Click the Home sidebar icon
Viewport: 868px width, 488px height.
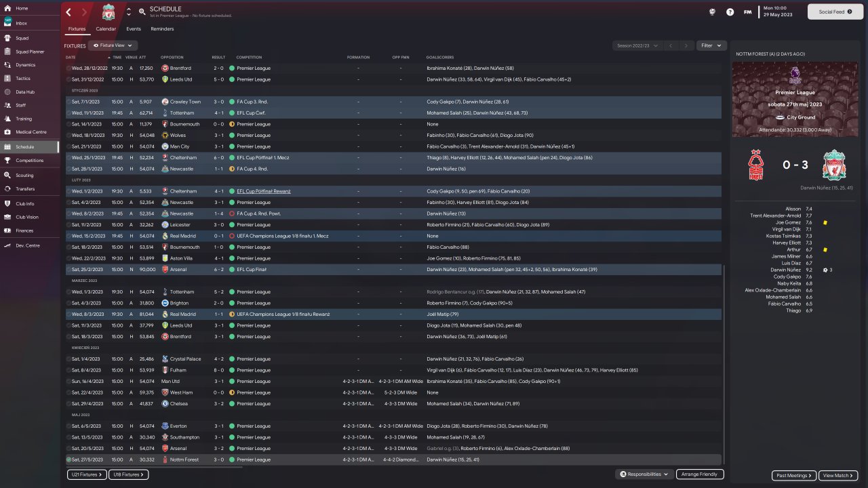coord(7,8)
